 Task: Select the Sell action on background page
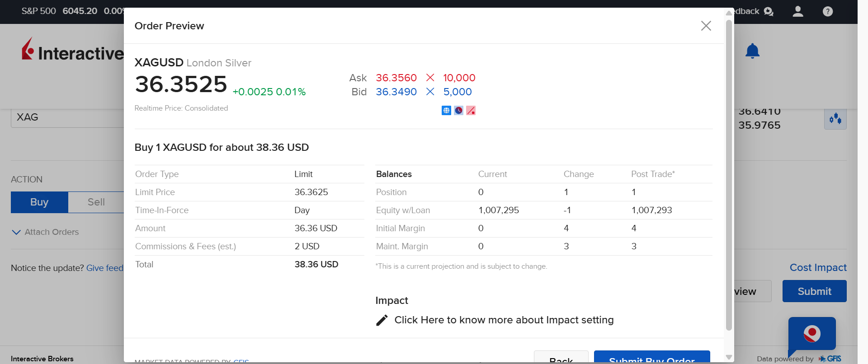coord(96,202)
